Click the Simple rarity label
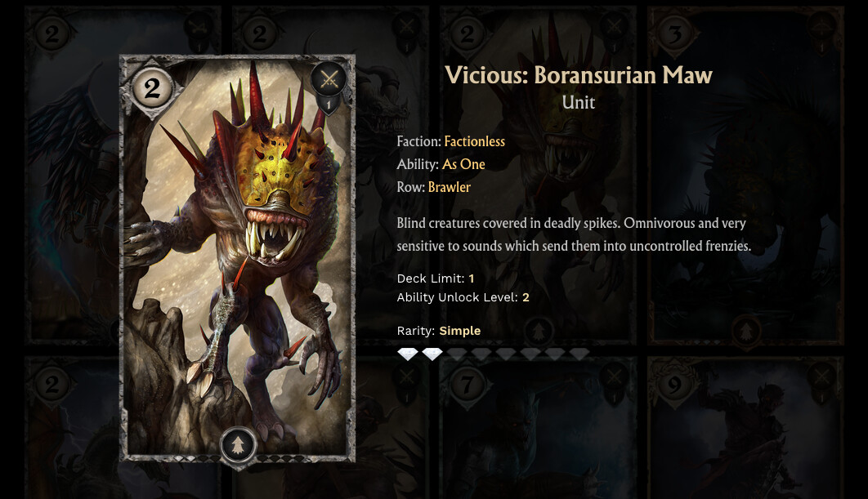The width and height of the screenshot is (868, 499). 459,331
